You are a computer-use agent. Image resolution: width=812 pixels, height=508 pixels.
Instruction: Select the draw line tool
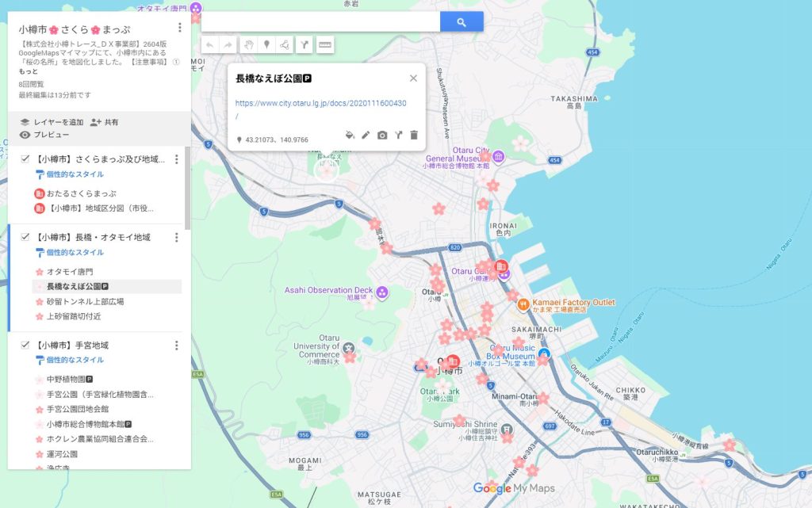(285, 45)
